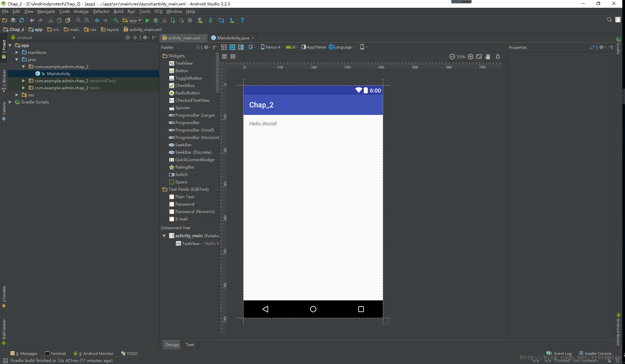Screen dimensions: 625x364
Task: Toggle the Blueprint view button
Action: (232, 47)
